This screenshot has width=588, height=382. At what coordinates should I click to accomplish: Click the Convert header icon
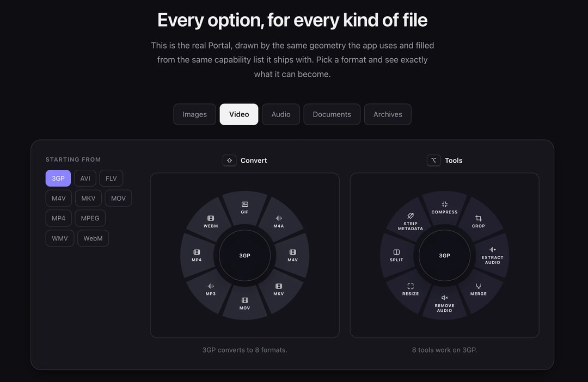(230, 161)
